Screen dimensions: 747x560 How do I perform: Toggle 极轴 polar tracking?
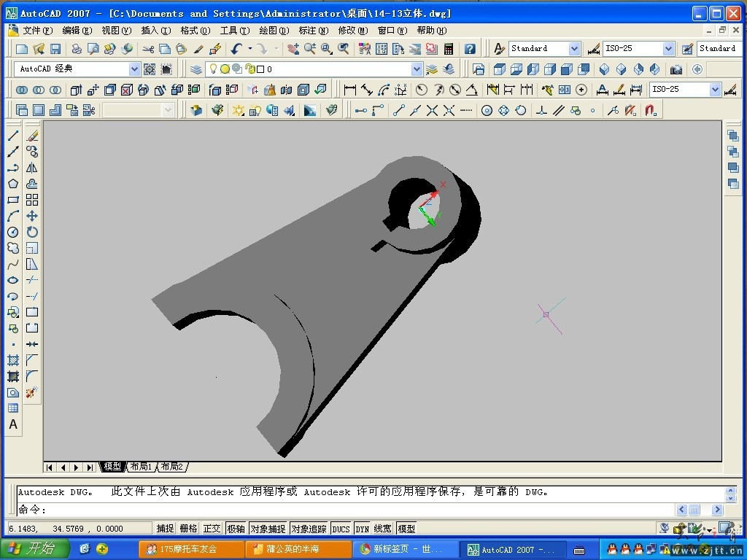click(236, 528)
